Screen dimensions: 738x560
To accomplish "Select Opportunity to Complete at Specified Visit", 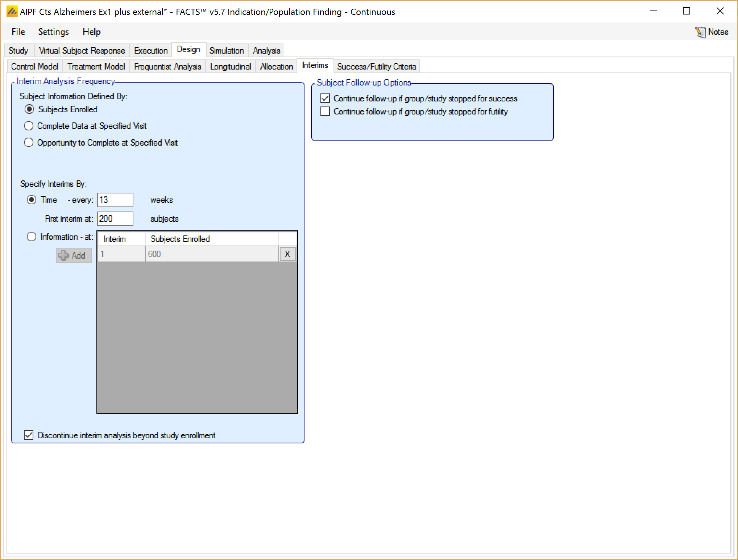I will [29, 143].
